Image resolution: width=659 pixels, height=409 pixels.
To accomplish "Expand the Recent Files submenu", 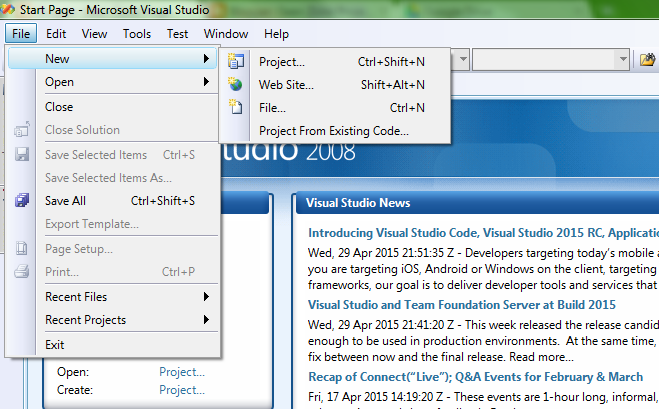I will point(112,297).
